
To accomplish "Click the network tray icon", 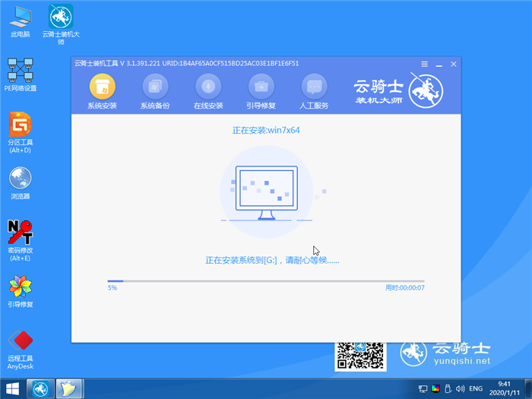I will coord(423,389).
